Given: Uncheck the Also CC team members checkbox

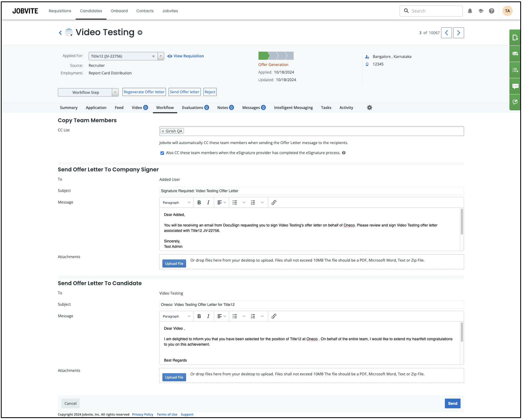Looking at the screenshot, I should tap(162, 153).
